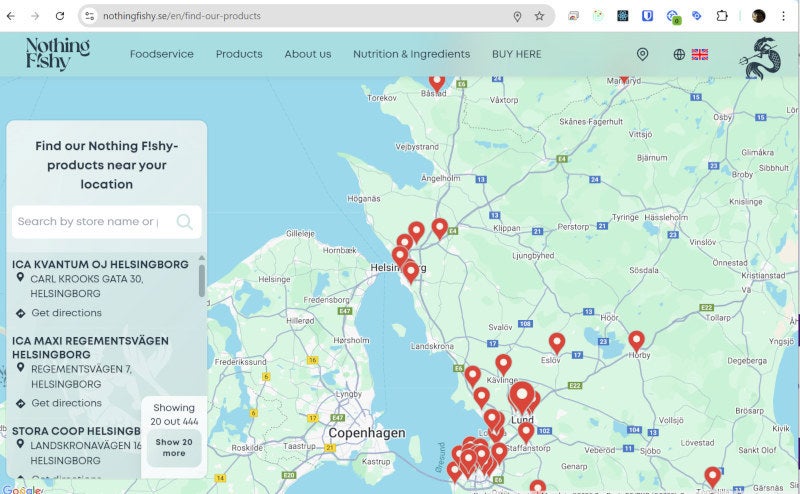Open the globe language selector
Screen dimensions: 800x494
(679, 54)
